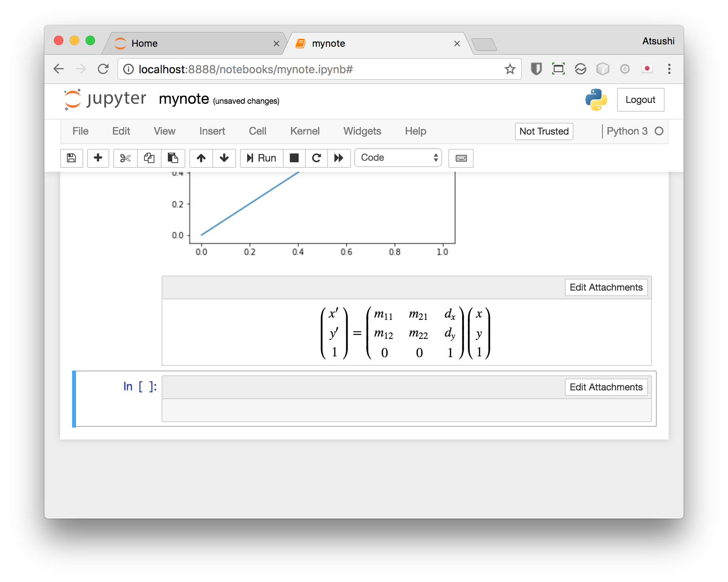Click into the empty code cell input
728x582 pixels.
(x=406, y=410)
